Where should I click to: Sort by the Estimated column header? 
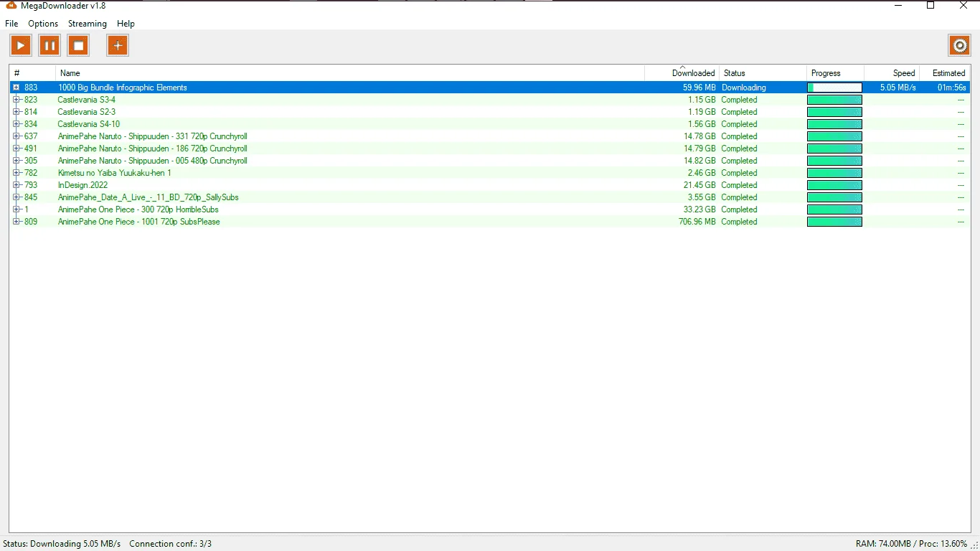tap(944, 73)
